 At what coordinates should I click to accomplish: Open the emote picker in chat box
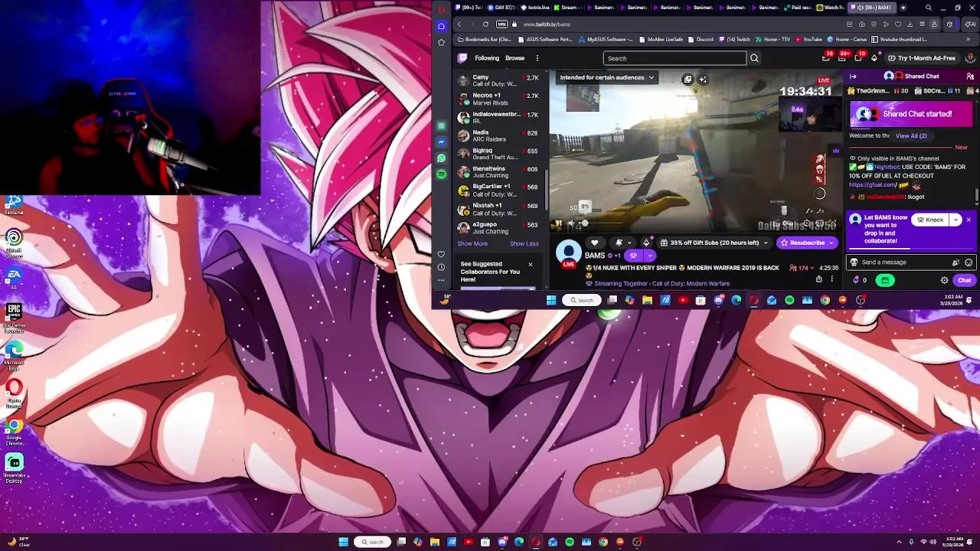(x=969, y=262)
